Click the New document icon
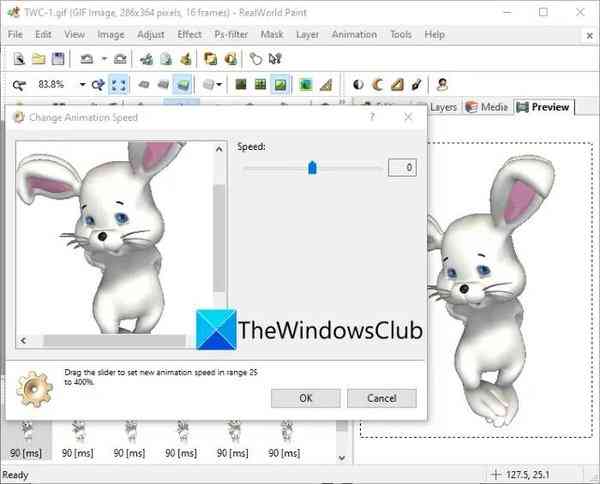The height and width of the screenshot is (484, 600). coord(18,60)
